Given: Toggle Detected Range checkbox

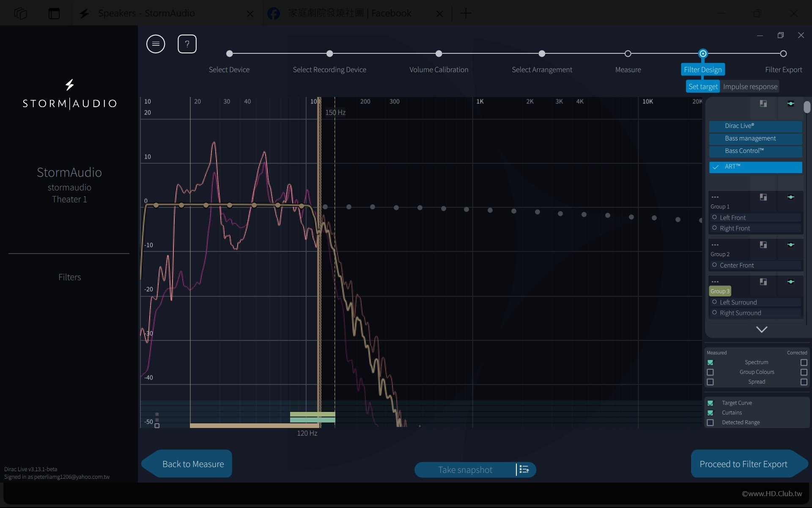Looking at the screenshot, I should (710, 422).
